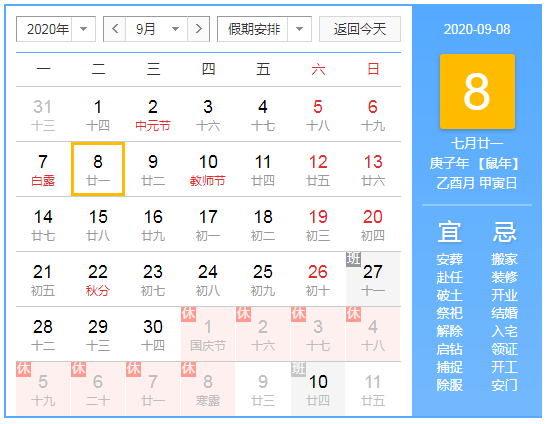The image size is (548, 424).
Task: Open the 9月 month dropdown
Action: click(x=157, y=29)
